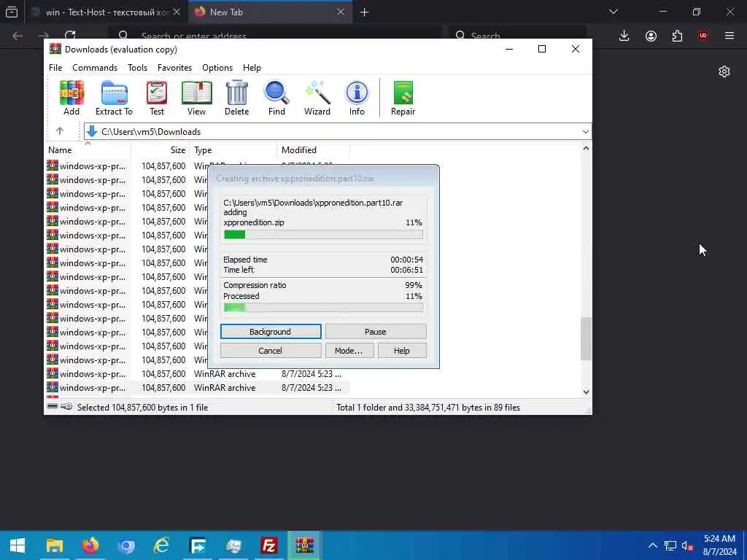
Task: Open the Find magnifier tool
Action: pos(276,98)
